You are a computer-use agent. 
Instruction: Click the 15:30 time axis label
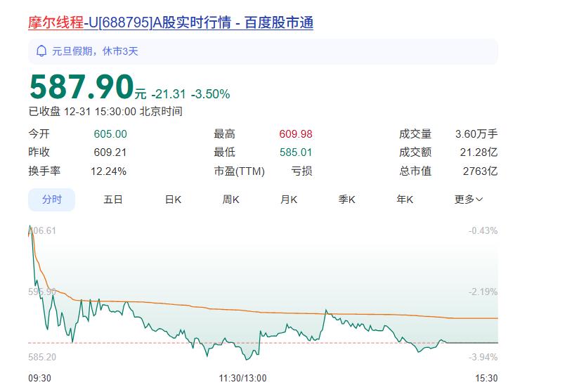point(486,379)
